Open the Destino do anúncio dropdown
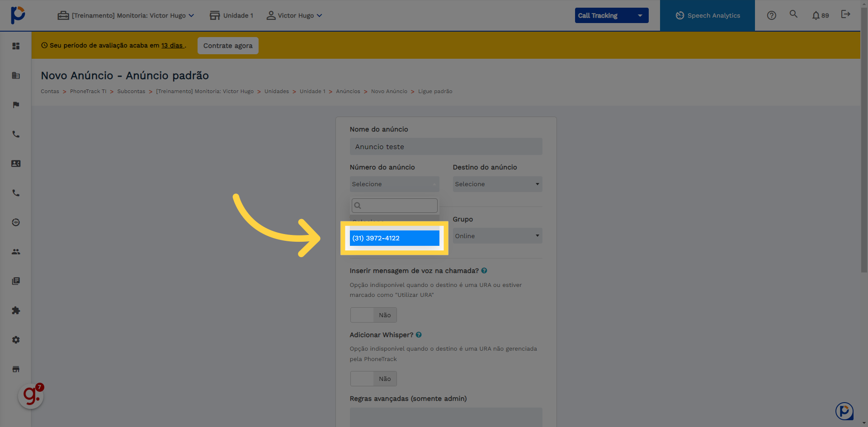 point(497,184)
